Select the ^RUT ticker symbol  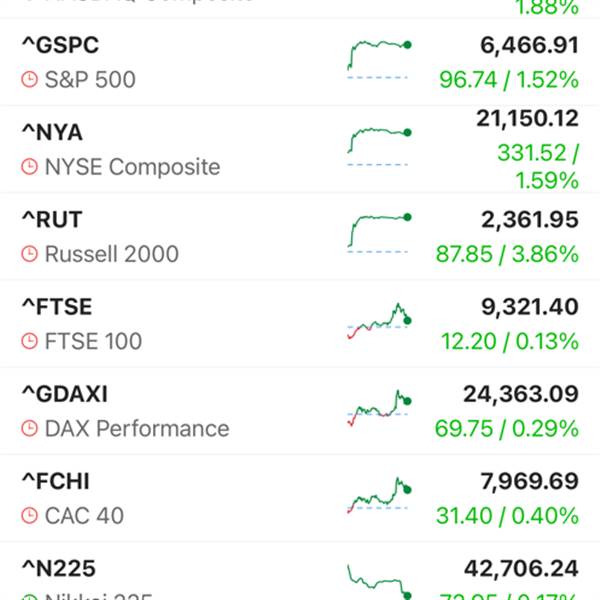52,220
